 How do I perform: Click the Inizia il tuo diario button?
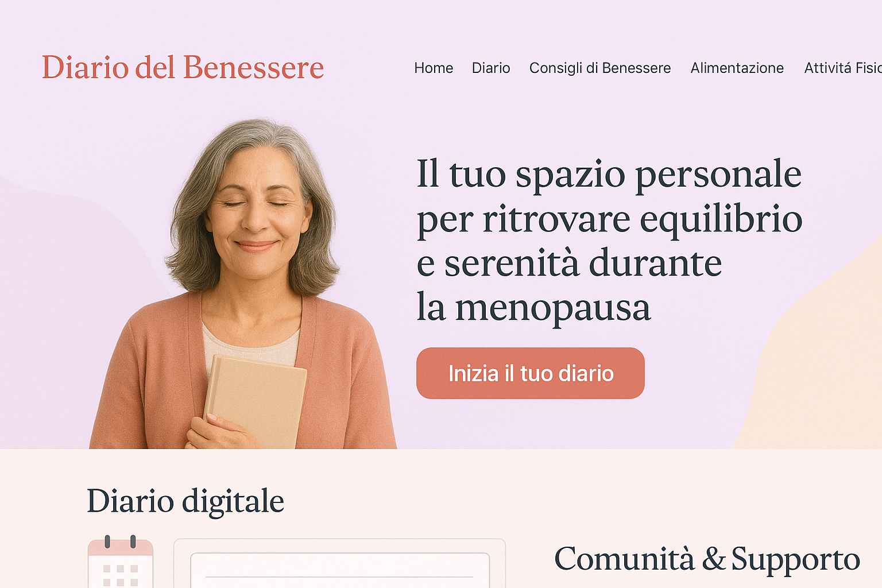pos(531,373)
